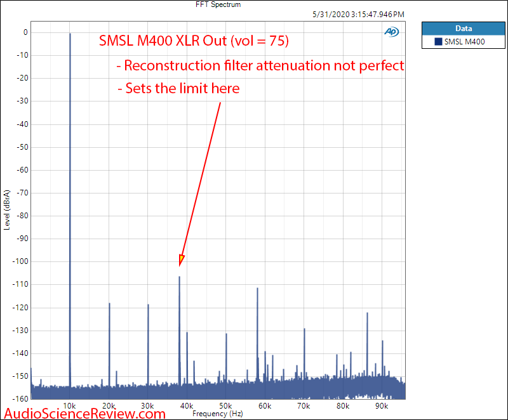The image size is (508, 420).
Task: Click the AP logo in the graph corner
Action: [x=391, y=32]
